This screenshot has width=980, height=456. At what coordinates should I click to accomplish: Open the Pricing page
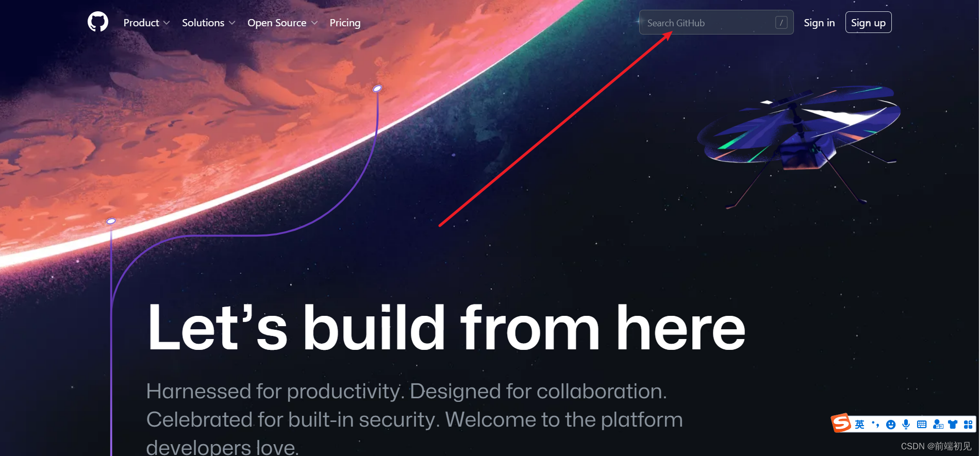pyautogui.click(x=345, y=23)
